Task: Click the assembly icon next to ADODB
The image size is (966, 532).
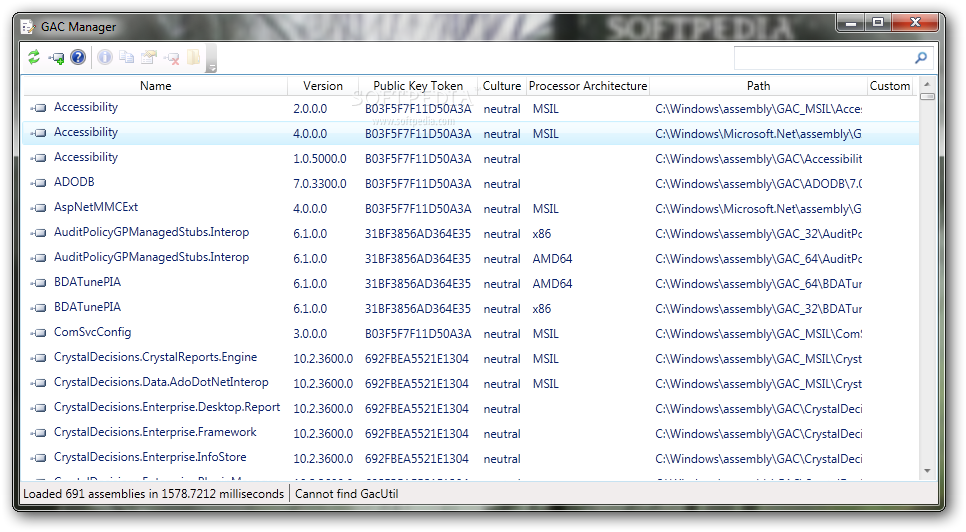Action: click(x=39, y=183)
